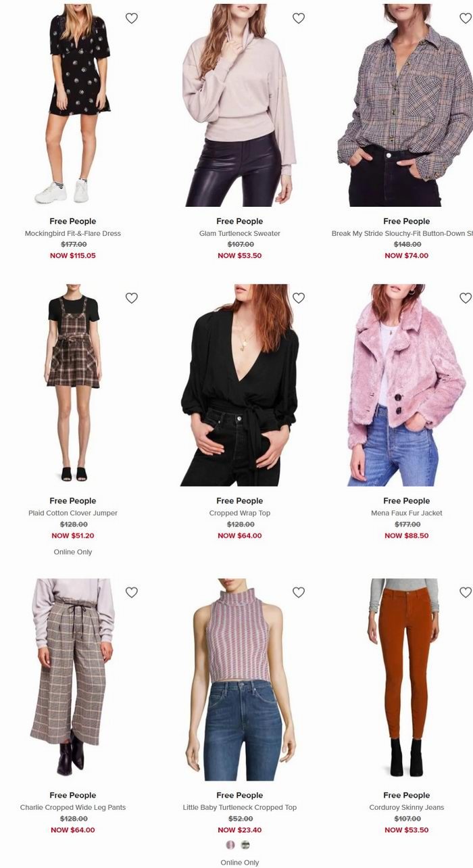Open the Cropped Wrap Top product link
The height and width of the screenshot is (868, 473).
click(x=240, y=513)
